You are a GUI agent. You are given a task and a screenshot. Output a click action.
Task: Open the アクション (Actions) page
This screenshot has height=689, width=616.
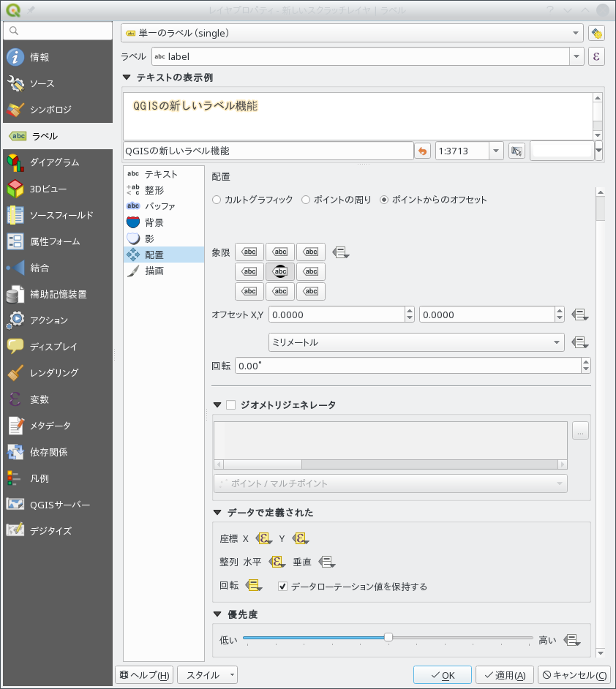[x=58, y=320]
